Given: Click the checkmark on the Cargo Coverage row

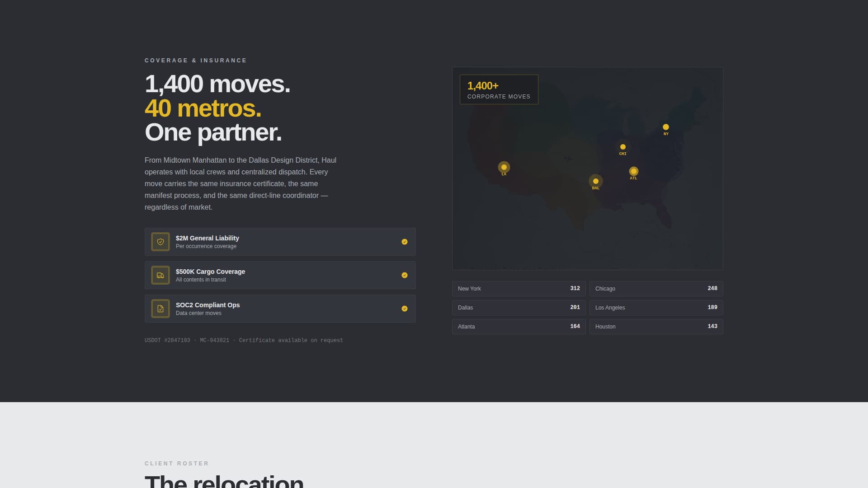Looking at the screenshot, I should pos(405,275).
